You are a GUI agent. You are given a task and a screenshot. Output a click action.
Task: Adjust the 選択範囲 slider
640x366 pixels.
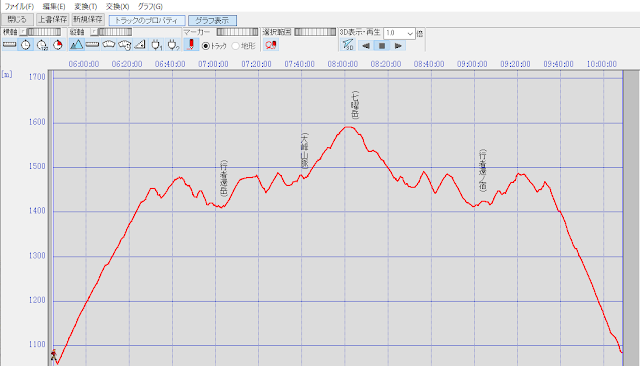click(x=315, y=32)
